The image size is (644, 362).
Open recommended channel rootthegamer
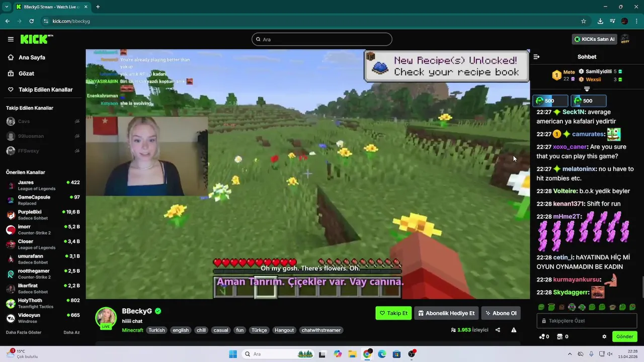tap(43, 274)
